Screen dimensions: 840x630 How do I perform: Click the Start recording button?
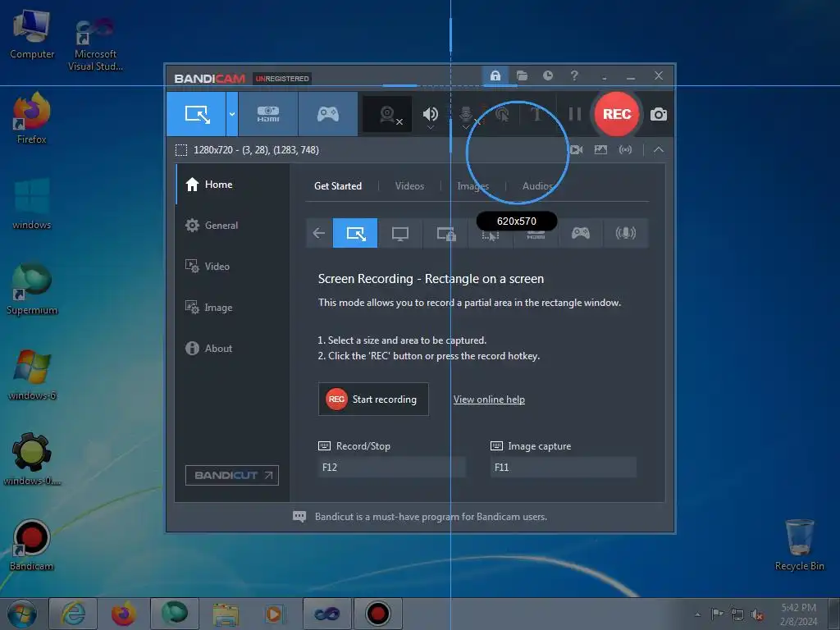coord(373,399)
